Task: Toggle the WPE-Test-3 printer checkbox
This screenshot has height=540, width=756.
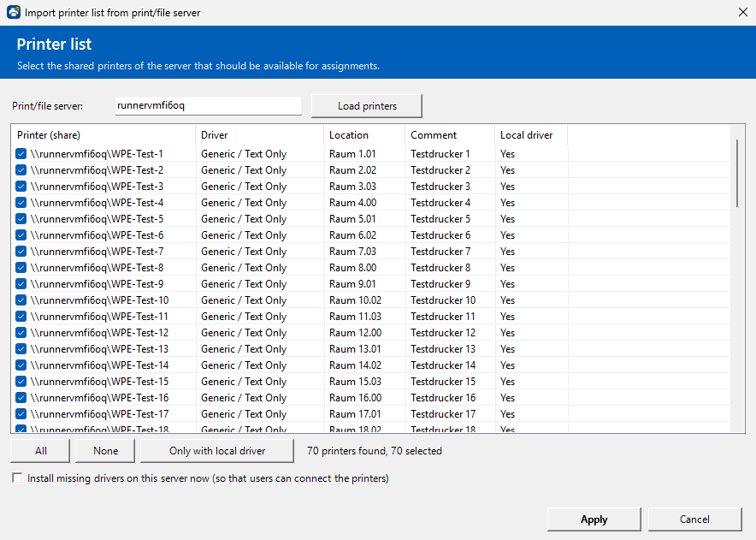Action: pos(21,187)
